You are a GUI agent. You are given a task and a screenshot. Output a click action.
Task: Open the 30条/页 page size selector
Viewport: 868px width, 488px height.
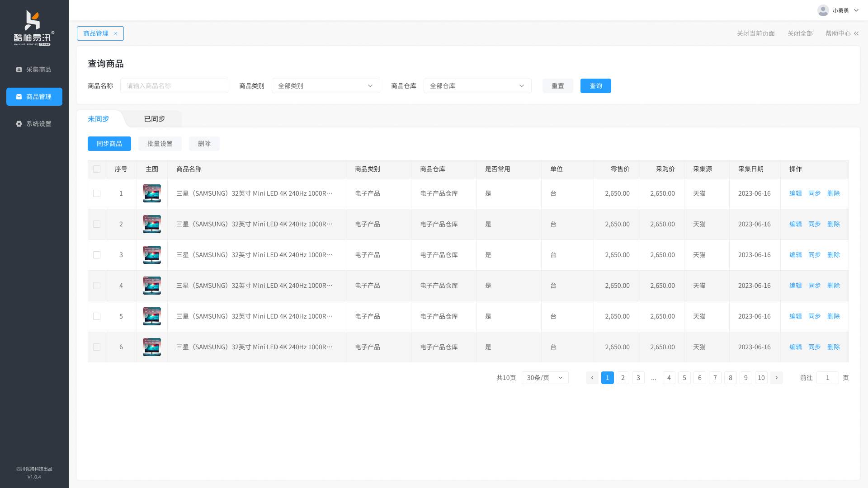[x=545, y=378]
